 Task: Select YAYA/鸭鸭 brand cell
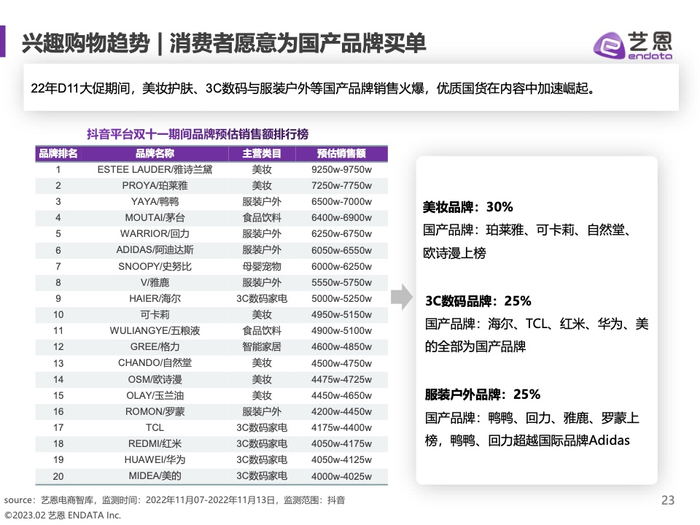pyautogui.click(x=154, y=202)
